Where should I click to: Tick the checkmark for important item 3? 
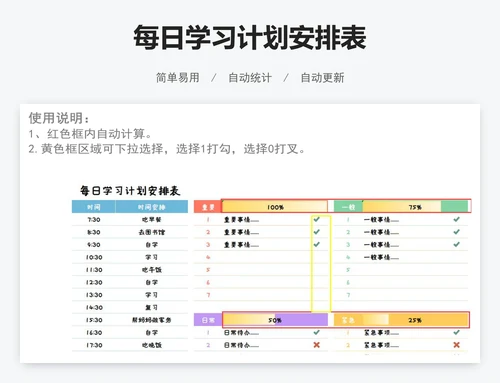pyautogui.click(x=317, y=244)
